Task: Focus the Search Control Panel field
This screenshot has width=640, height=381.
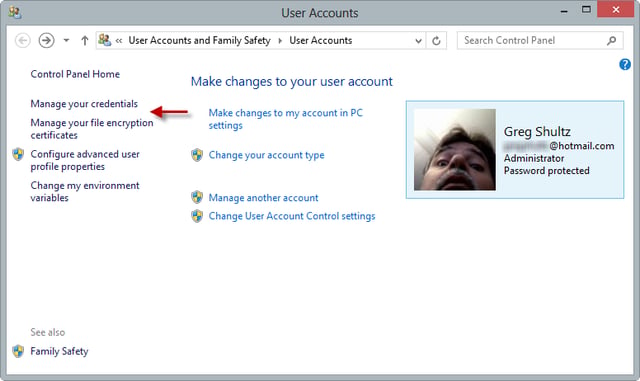Action: pos(540,40)
